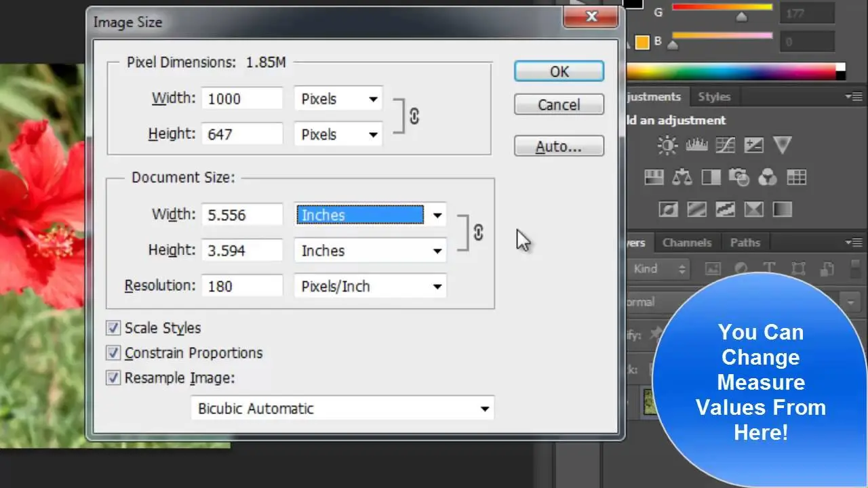Open the Pixels/Inch resolution units dropdown
Screen dimensions: 868x488
[371, 286]
